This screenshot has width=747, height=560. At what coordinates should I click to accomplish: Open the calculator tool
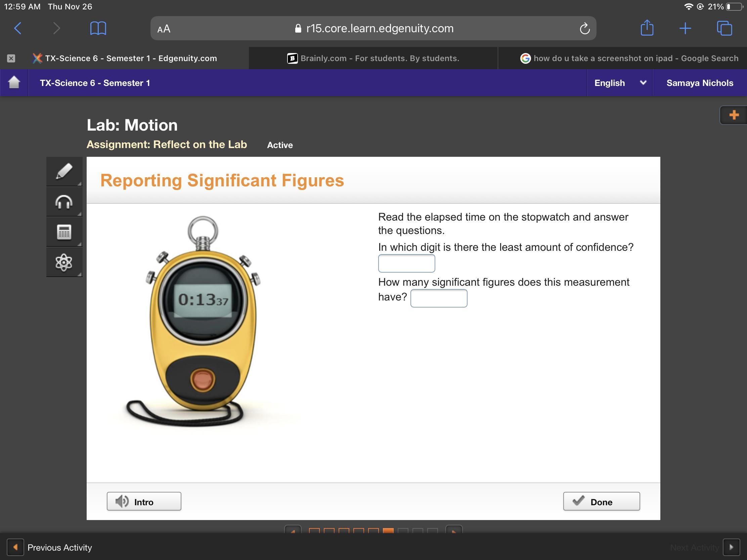tap(64, 232)
